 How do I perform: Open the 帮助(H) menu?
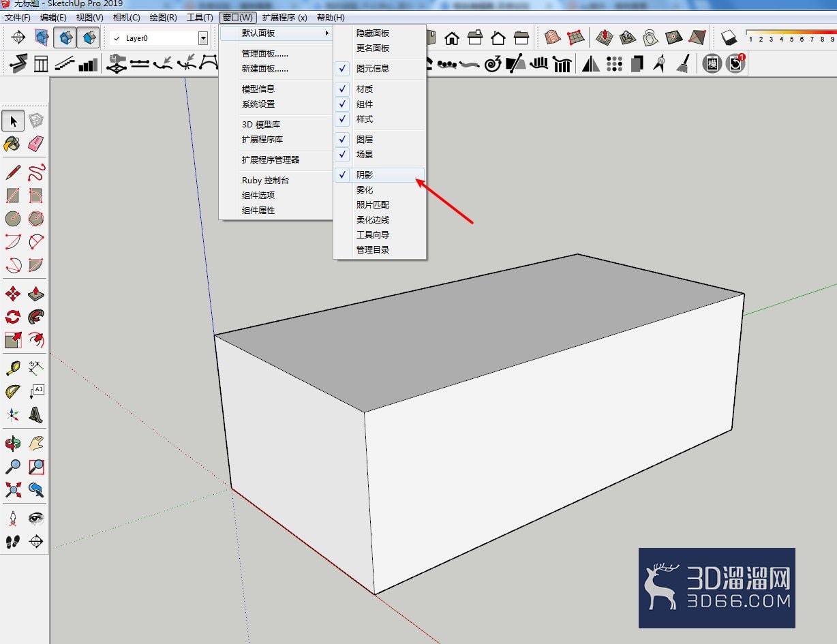pos(331,17)
